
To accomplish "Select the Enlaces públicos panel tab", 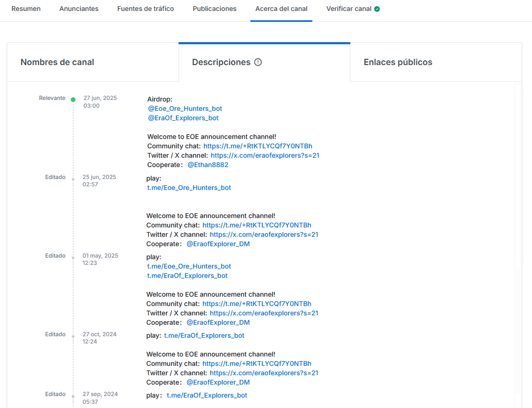I will click(398, 62).
